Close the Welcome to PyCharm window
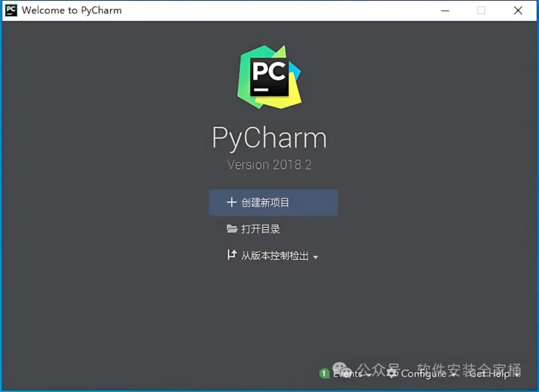Viewport: 539px width, 392px height. (x=518, y=10)
